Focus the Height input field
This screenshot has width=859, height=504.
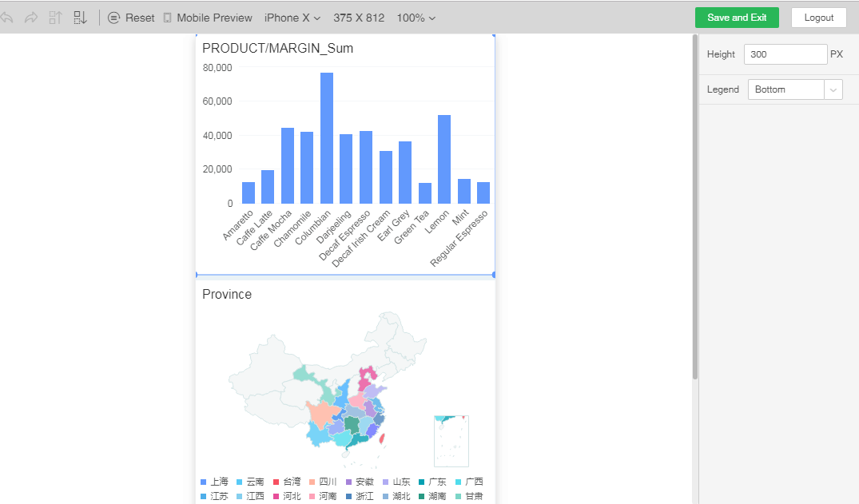pos(785,54)
